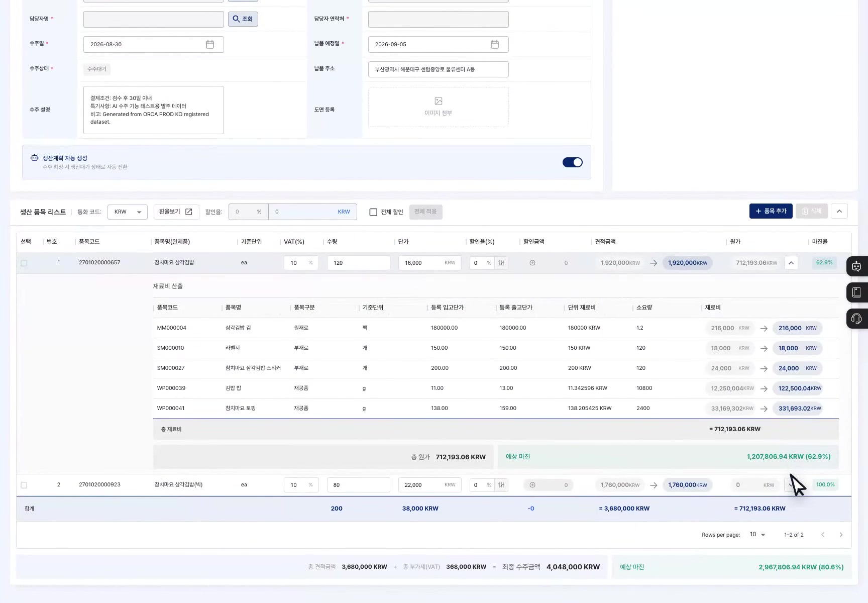Click the 할인 amount KRW input in toolbar
The image size is (868, 603).
[312, 212]
